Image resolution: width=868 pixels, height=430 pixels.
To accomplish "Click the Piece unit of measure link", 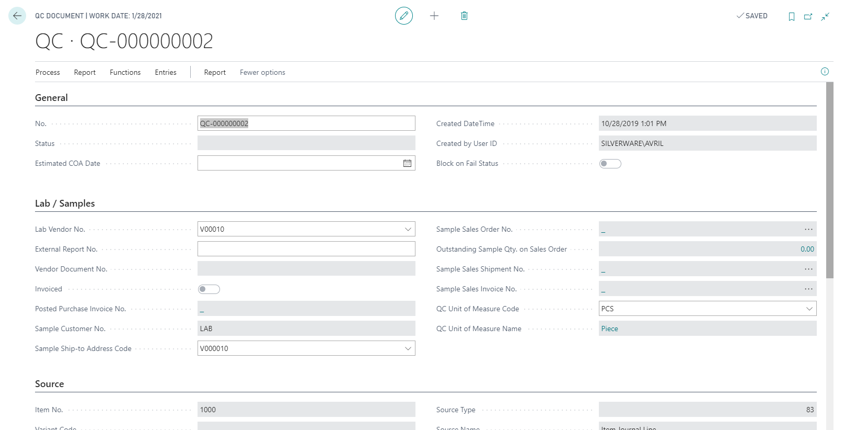I will [x=609, y=329].
